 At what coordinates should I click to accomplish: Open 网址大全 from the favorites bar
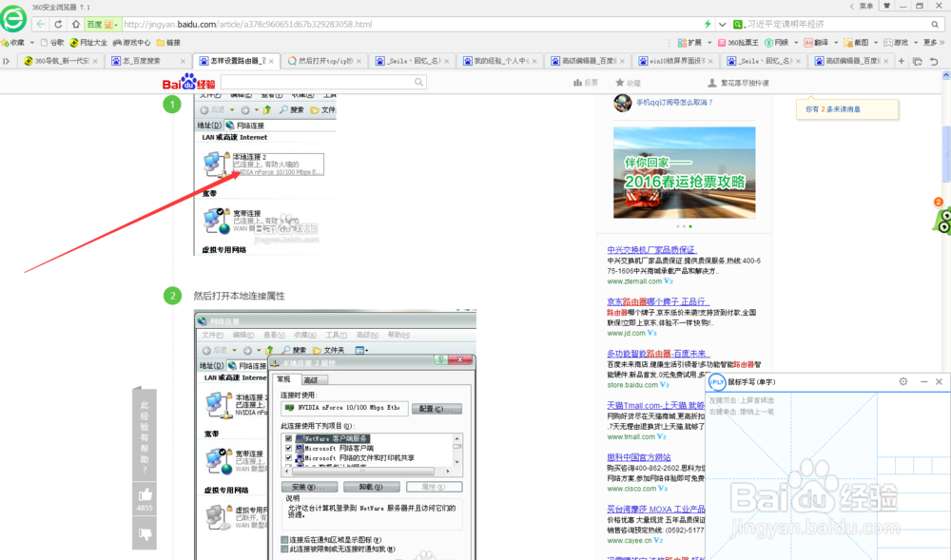click(93, 42)
